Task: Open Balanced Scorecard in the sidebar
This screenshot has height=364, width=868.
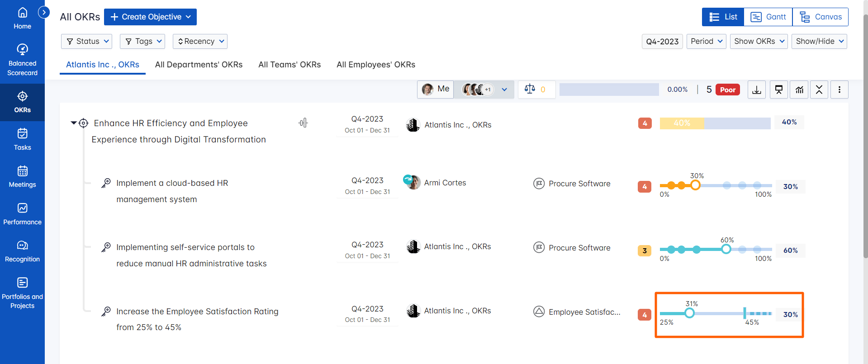Action: pyautogui.click(x=22, y=60)
